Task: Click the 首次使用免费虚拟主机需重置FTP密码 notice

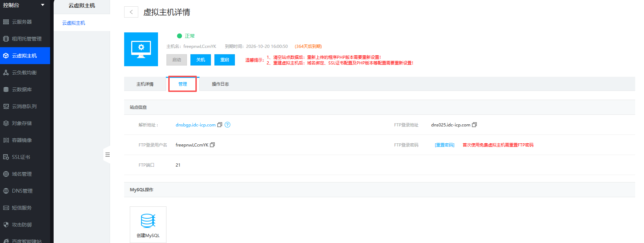Action: pos(498,145)
